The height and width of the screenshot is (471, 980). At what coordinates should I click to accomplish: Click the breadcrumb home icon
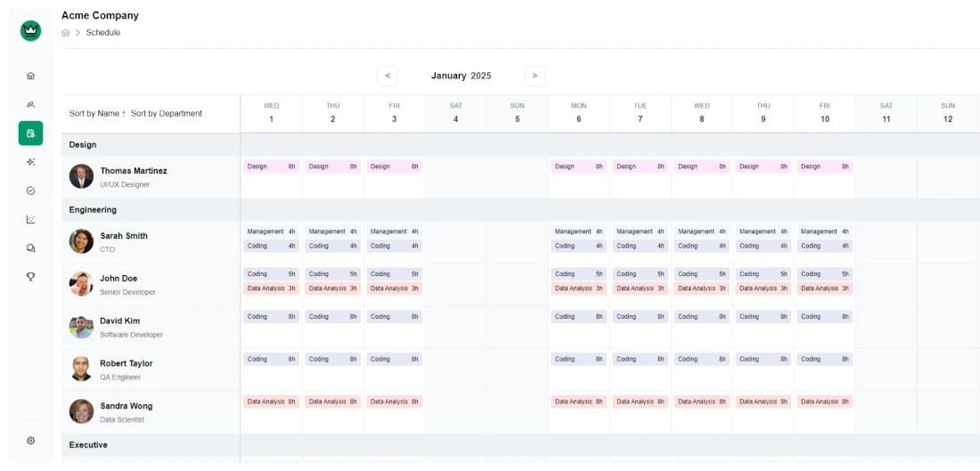(66, 33)
